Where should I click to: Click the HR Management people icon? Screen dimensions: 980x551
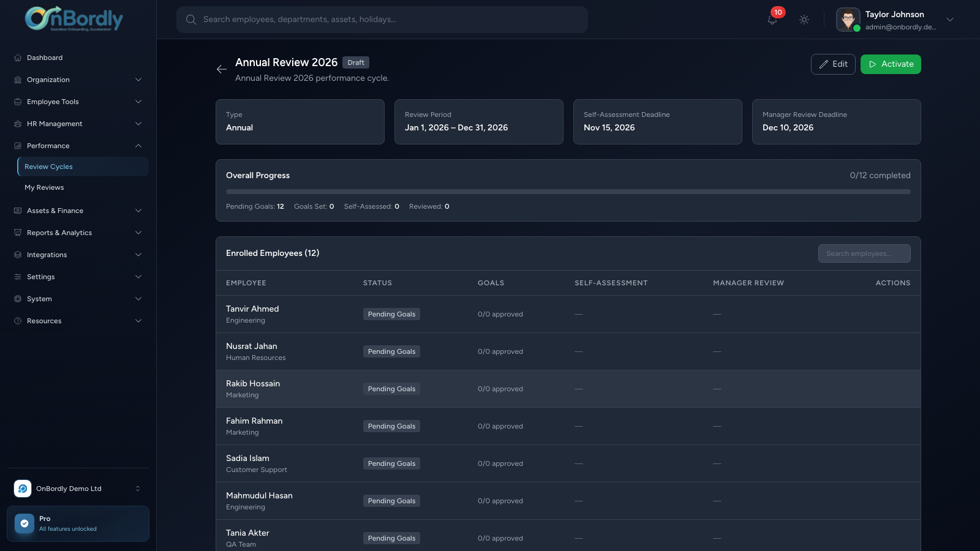[18, 124]
